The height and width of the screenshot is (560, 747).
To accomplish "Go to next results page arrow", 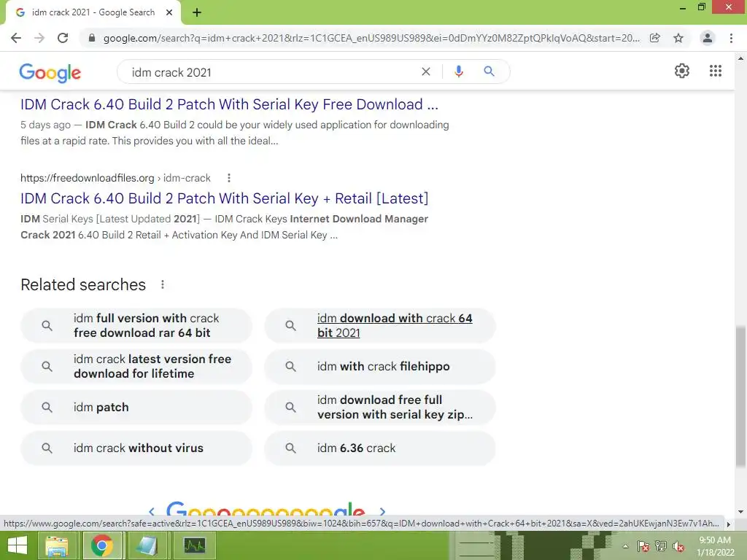I will coord(382,511).
